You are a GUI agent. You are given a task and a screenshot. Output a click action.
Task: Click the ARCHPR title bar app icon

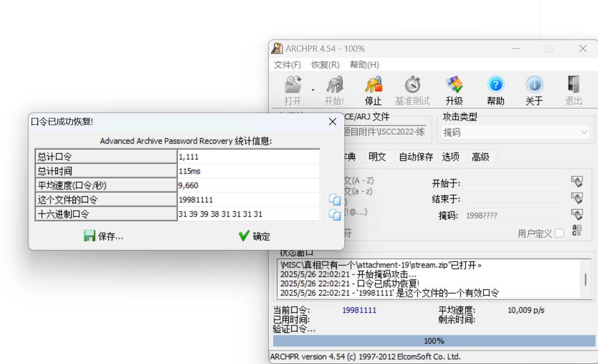(x=277, y=48)
